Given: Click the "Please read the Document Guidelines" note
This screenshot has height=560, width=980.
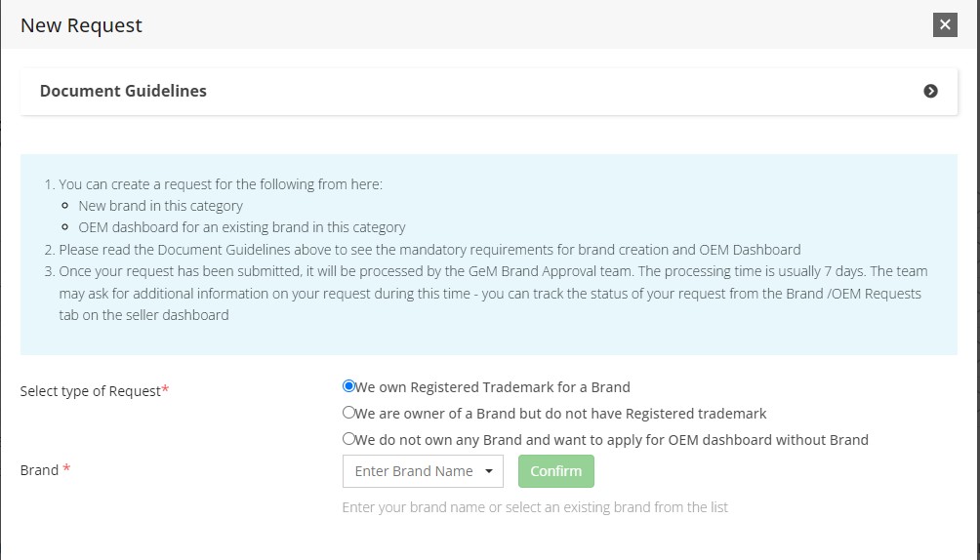Looking at the screenshot, I should [x=429, y=249].
